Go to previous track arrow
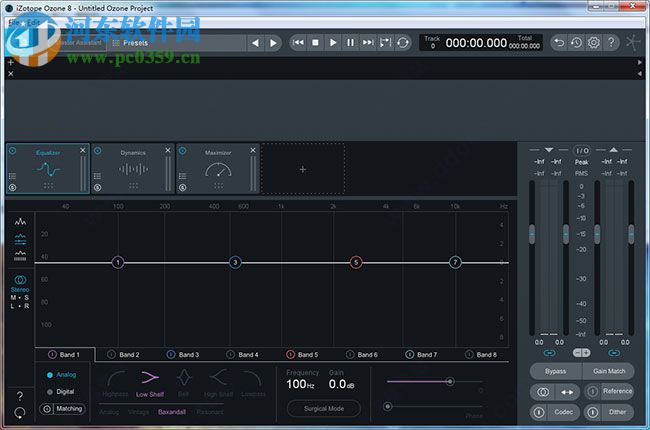Viewport: 650px width, 430px height. (255, 43)
